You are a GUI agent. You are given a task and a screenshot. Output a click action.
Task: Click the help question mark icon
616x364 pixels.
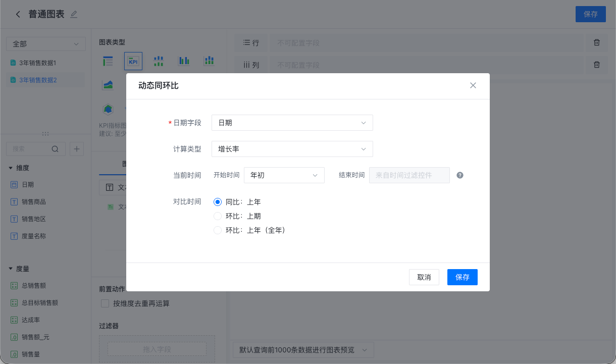460,175
